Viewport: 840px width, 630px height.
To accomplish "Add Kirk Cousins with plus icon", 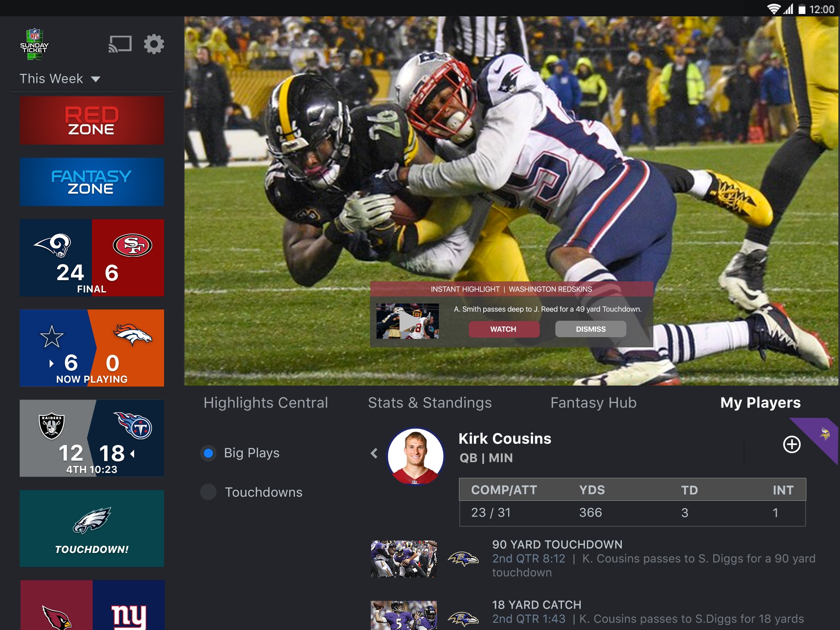I will (x=792, y=444).
